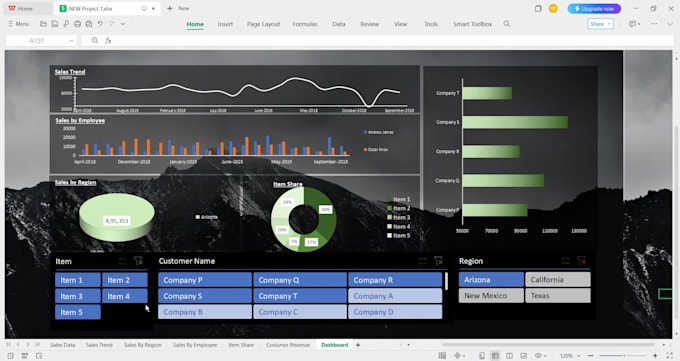This screenshot has width=680, height=361.
Task: Toggle Item 3 slicer button
Action: pos(78,296)
